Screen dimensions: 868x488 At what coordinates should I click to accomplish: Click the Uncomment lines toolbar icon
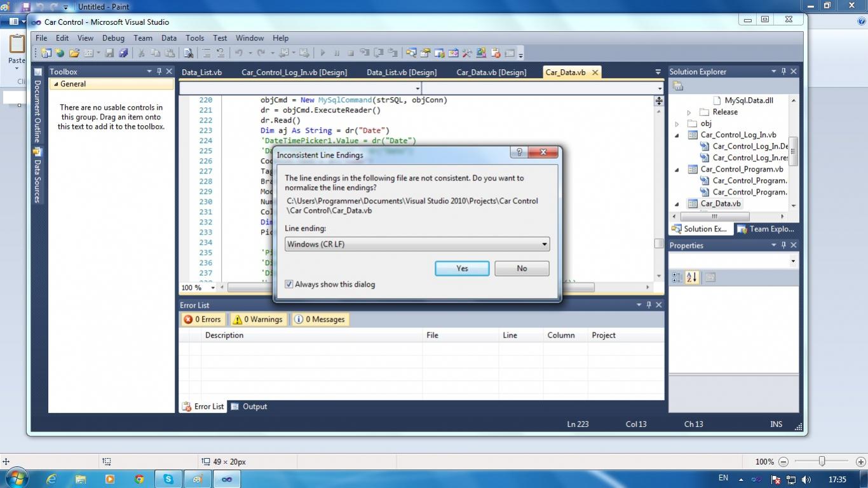pyautogui.click(x=220, y=53)
